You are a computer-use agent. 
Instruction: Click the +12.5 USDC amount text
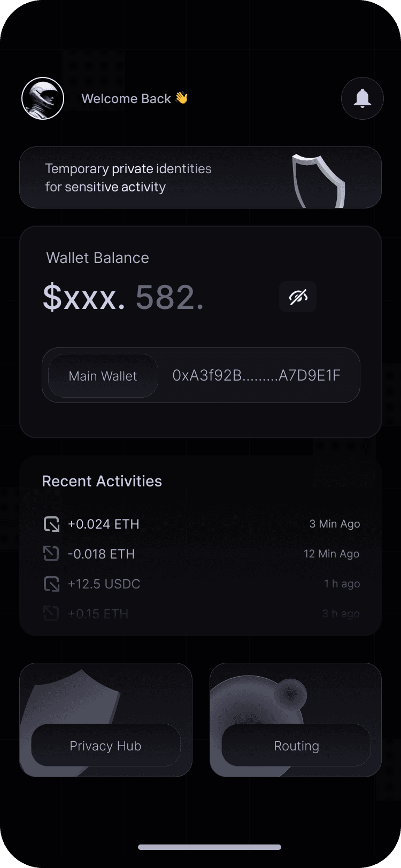pyautogui.click(x=104, y=584)
